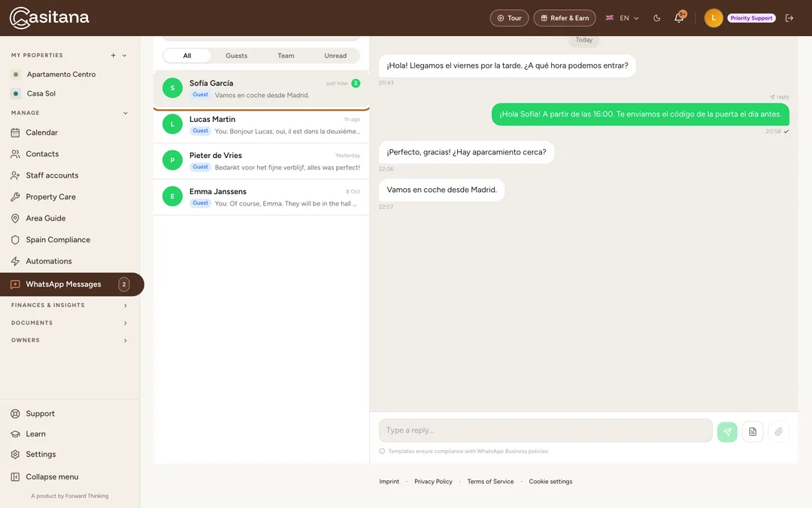Viewport: 812px width, 508px height.
Task: Open WhatsApp Messages menu item
Action: pos(71,284)
